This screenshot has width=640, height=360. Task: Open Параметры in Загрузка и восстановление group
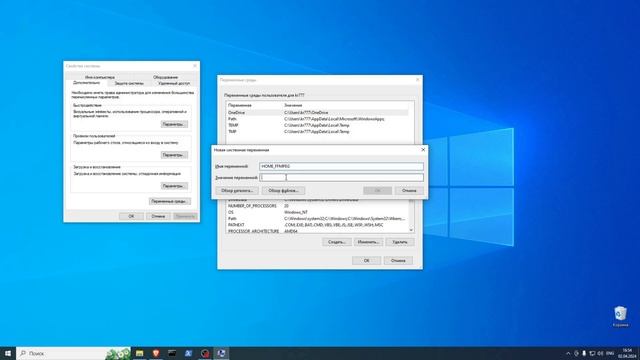(174, 186)
